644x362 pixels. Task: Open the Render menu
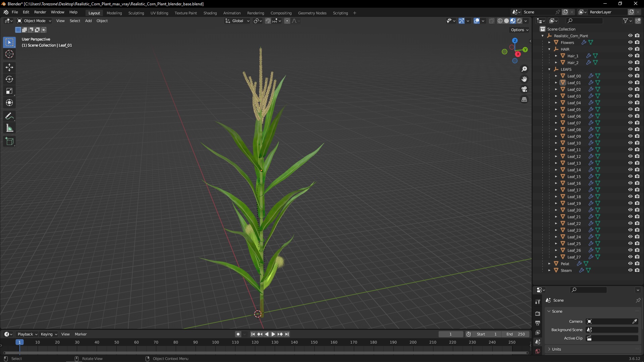click(40, 12)
